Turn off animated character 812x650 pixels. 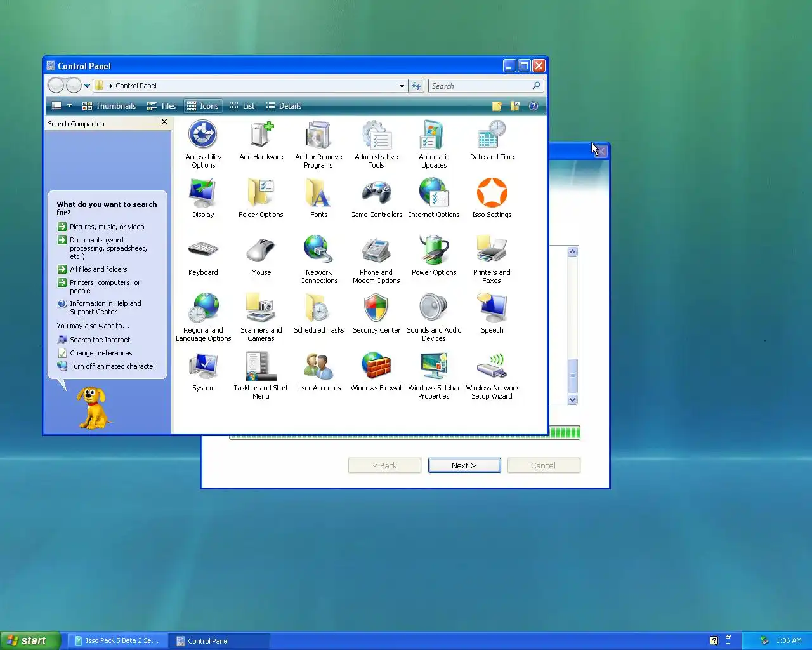tap(107, 366)
